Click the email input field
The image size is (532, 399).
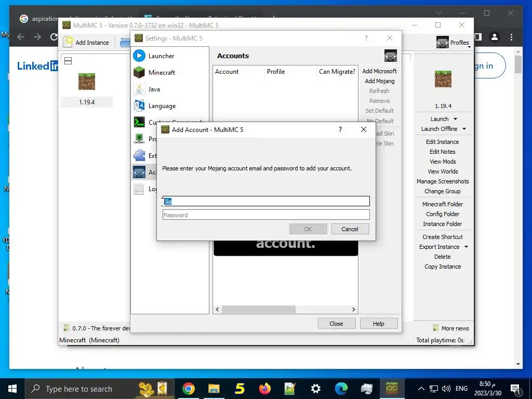266,201
